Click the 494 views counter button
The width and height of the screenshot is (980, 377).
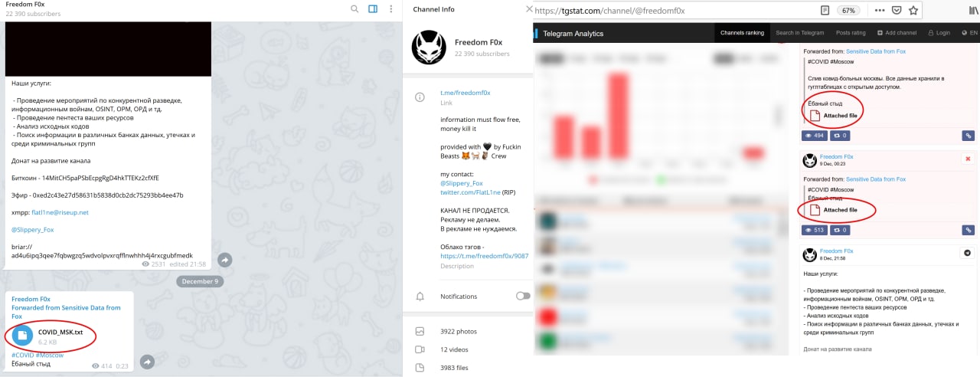[815, 136]
